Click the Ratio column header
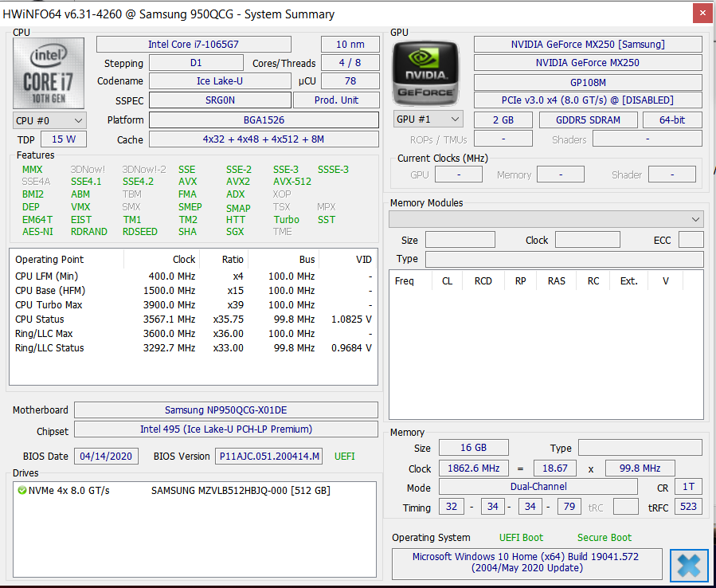Viewport: 716px width, 588px height. pos(225,260)
